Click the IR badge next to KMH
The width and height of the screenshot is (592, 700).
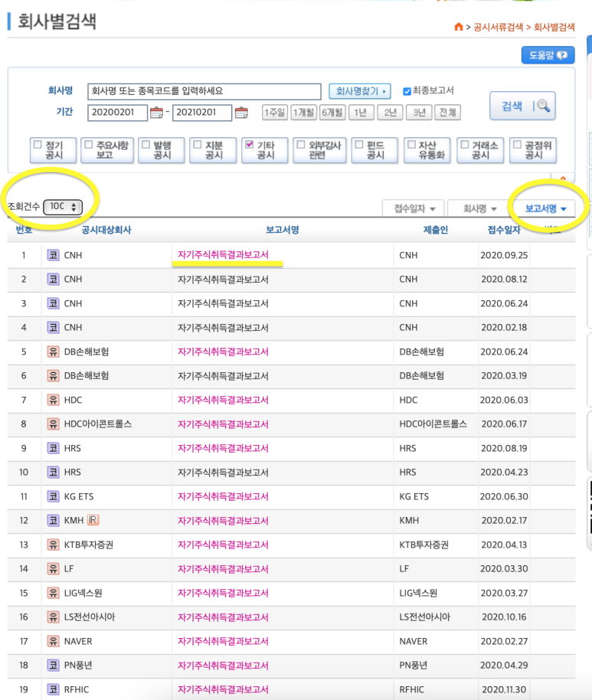click(x=93, y=521)
